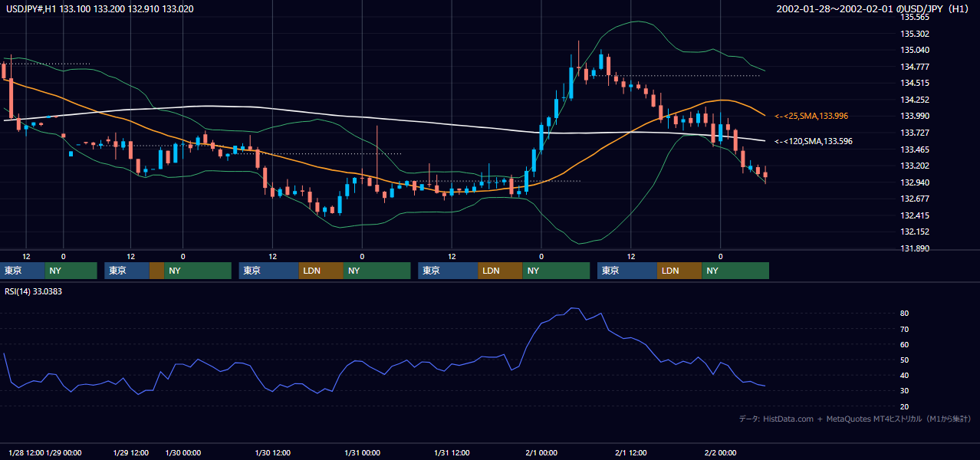Click the 133.202 price axis label
Viewport: 980px width, 460px height.
tap(914, 166)
